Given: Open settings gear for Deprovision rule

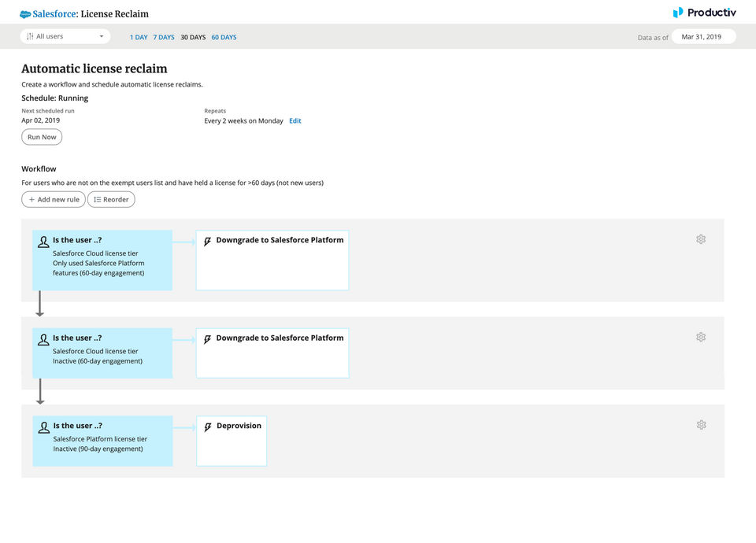Looking at the screenshot, I should click(701, 425).
